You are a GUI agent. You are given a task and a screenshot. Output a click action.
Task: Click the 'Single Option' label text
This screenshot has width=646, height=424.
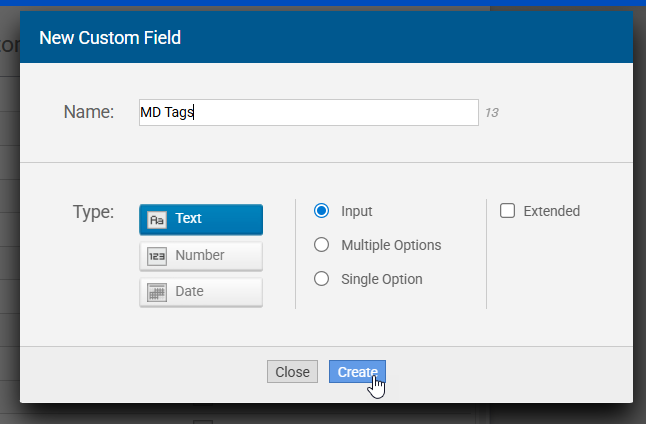[382, 279]
